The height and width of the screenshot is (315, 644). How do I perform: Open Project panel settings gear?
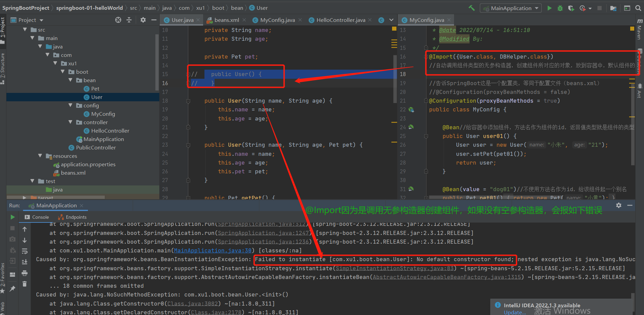(x=143, y=20)
